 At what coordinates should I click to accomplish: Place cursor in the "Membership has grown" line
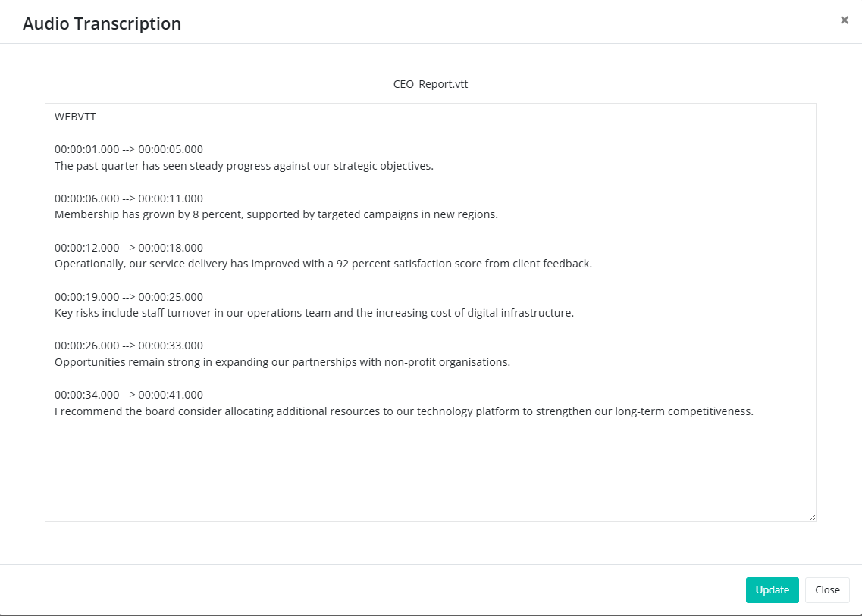[x=276, y=214]
